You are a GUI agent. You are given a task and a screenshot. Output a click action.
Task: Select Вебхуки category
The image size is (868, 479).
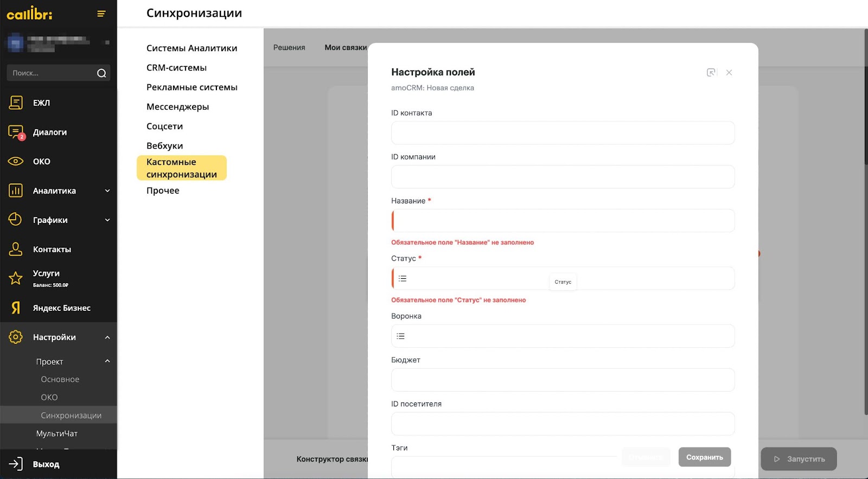pyautogui.click(x=164, y=146)
